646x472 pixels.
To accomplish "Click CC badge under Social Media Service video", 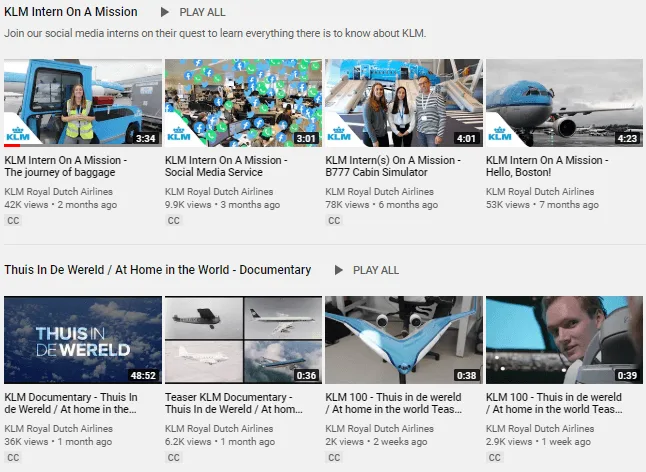I will pyautogui.click(x=173, y=220).
